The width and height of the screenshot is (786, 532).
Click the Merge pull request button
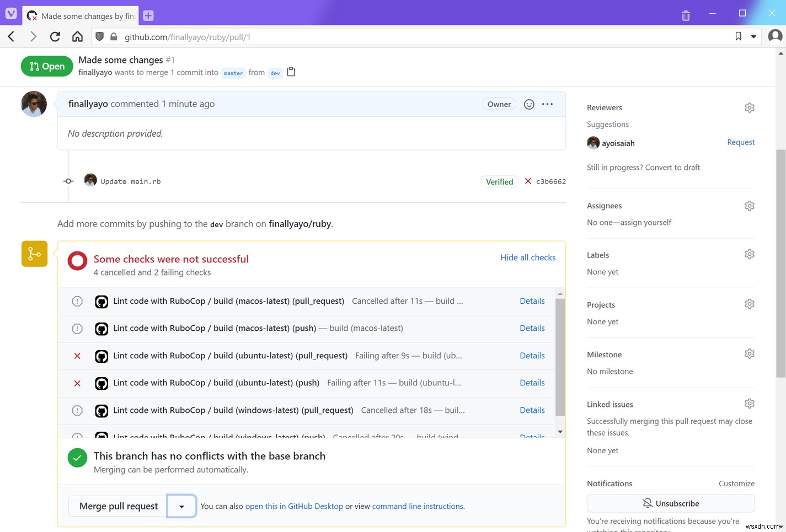117,506
